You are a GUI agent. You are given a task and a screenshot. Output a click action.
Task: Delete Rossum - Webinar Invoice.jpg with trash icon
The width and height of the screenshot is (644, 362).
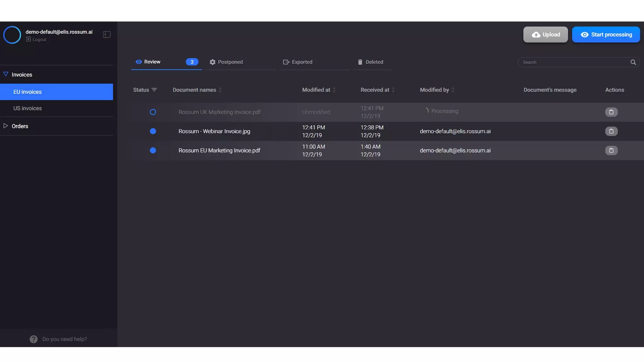[611, 131]
